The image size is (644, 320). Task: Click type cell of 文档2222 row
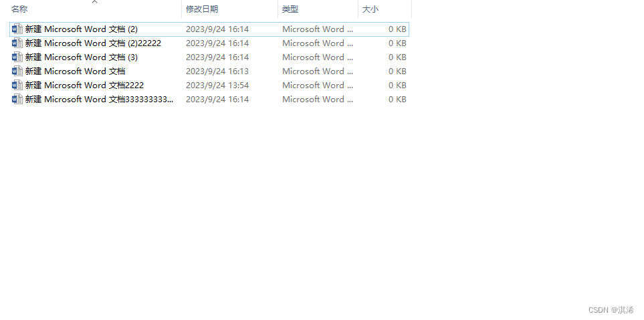[x=318, y=85]
